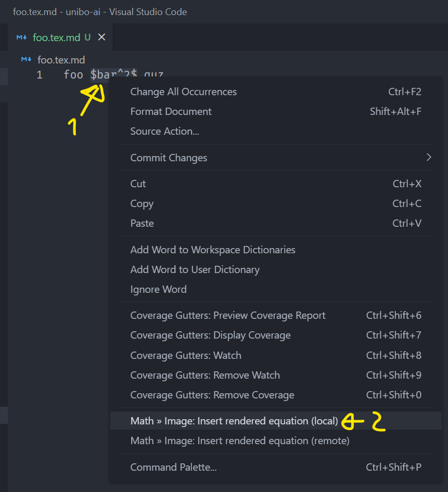Choose Change All Occurrences from context menu
The width and height of the screenshot is (448, 492).
[276, 92]
